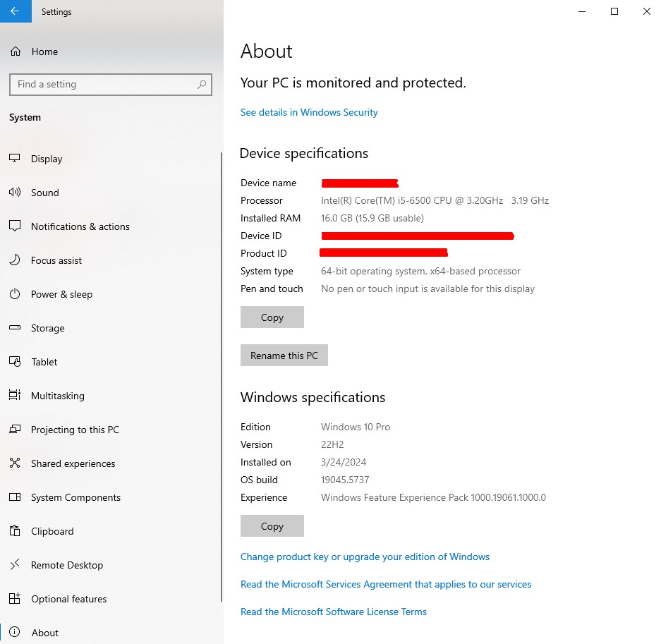The image size is (661, 644).
Task: Click the OS build 19045.5737 value
Action: [345, 480]
